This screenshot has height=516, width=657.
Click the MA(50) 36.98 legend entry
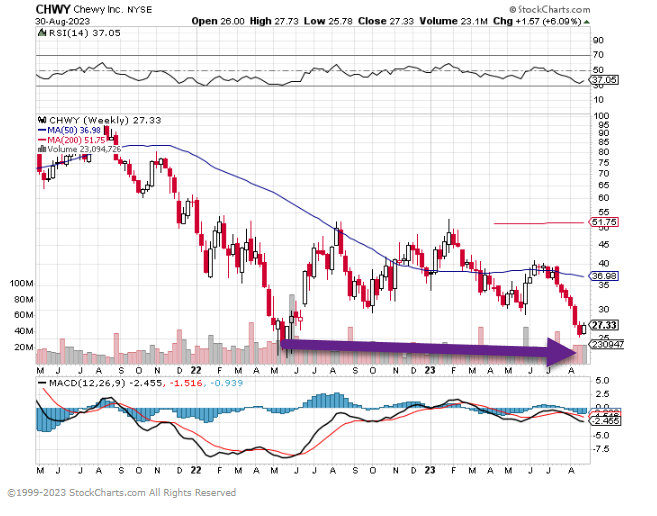click(x=74, y=130)
